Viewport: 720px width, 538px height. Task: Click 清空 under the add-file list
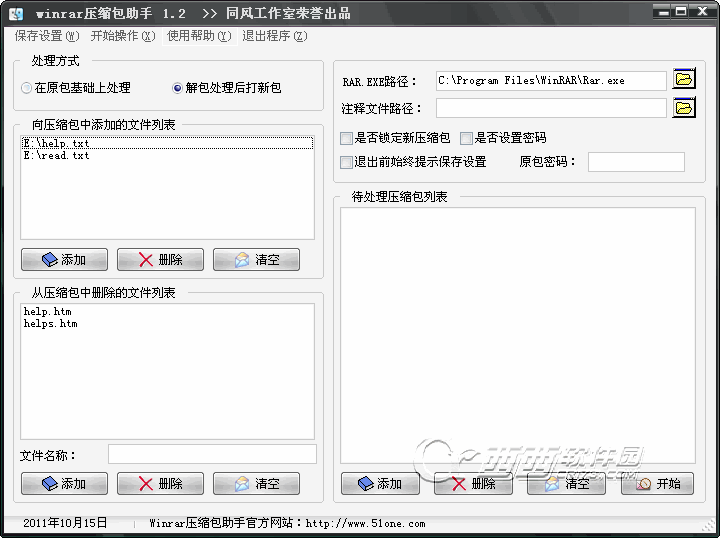click(256, 260)
